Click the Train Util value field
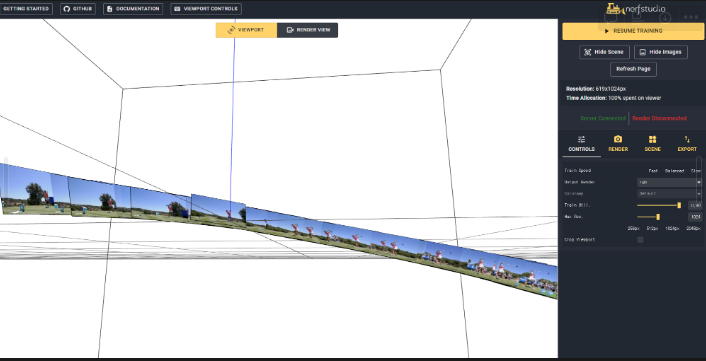 [x=695, y=205]
